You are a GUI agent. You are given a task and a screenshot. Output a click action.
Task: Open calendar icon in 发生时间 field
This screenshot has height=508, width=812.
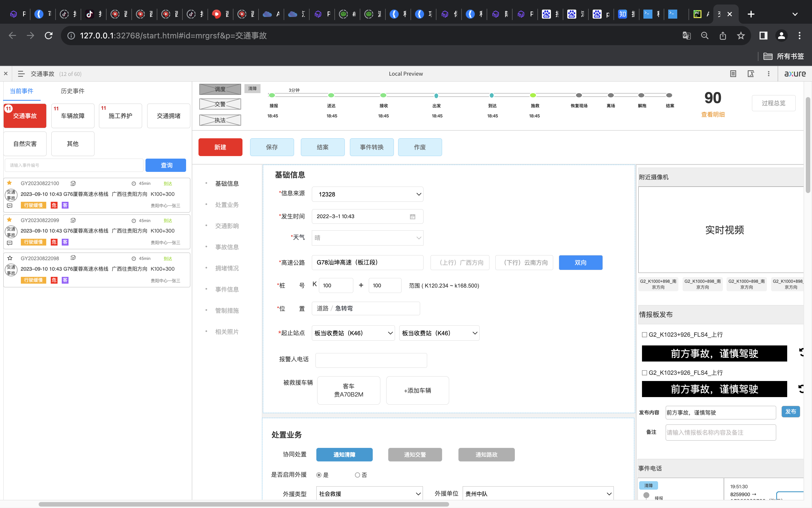[412, 217]
